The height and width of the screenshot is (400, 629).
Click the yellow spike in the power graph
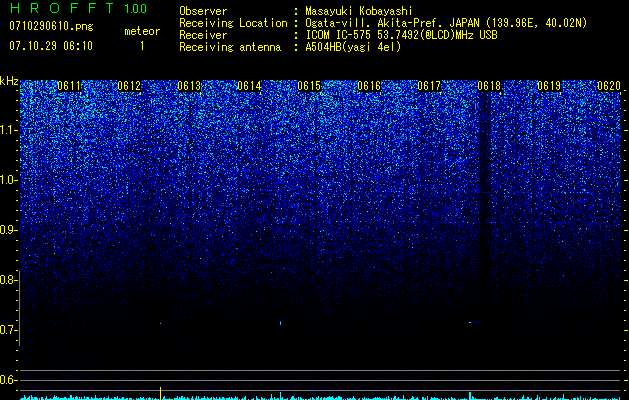tap(160, 393)
